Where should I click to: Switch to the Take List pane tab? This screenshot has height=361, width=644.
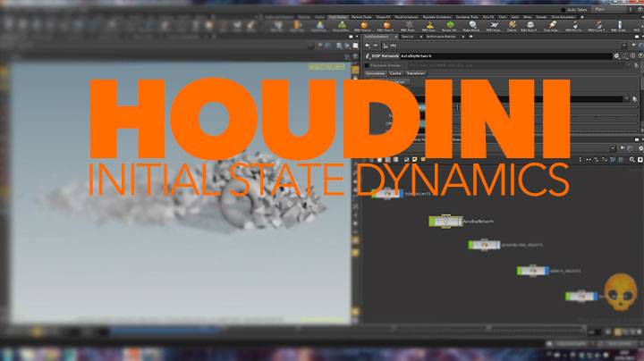click(408, 37)
